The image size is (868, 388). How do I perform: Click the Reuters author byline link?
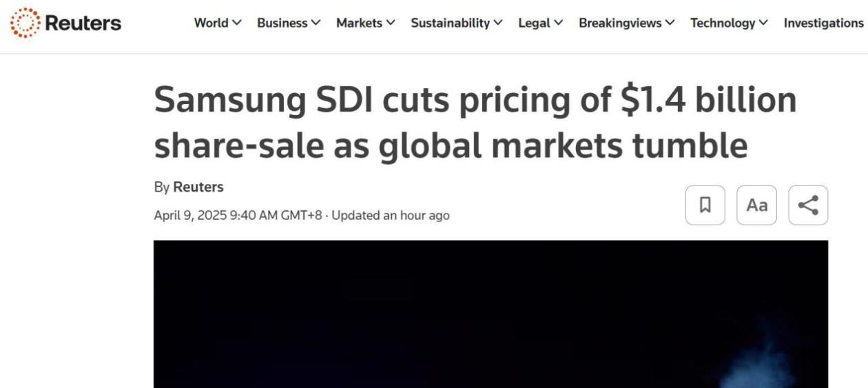click(198, 187)
